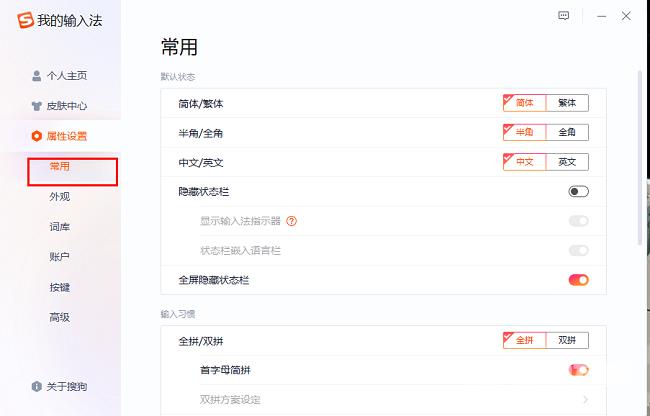Switch to the 词库 settings tab

[60, 227]
